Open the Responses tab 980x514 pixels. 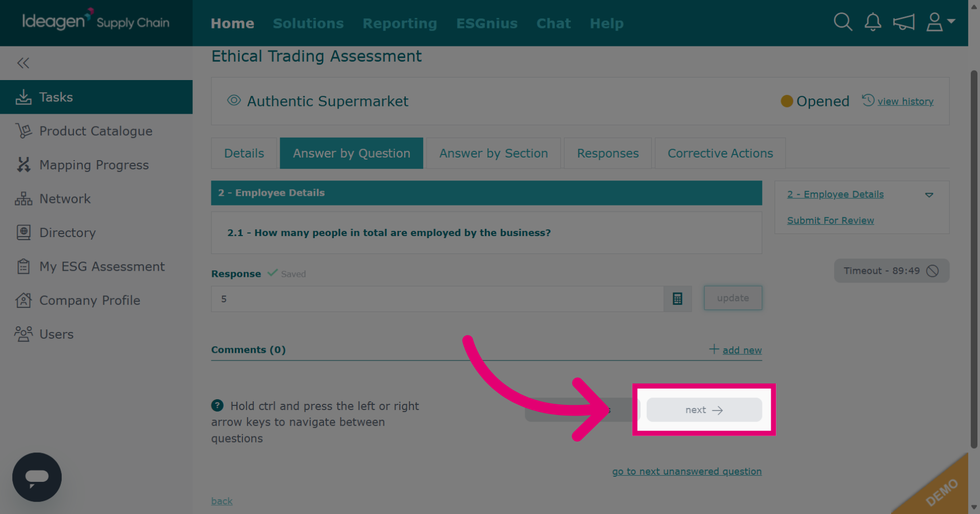607,153
